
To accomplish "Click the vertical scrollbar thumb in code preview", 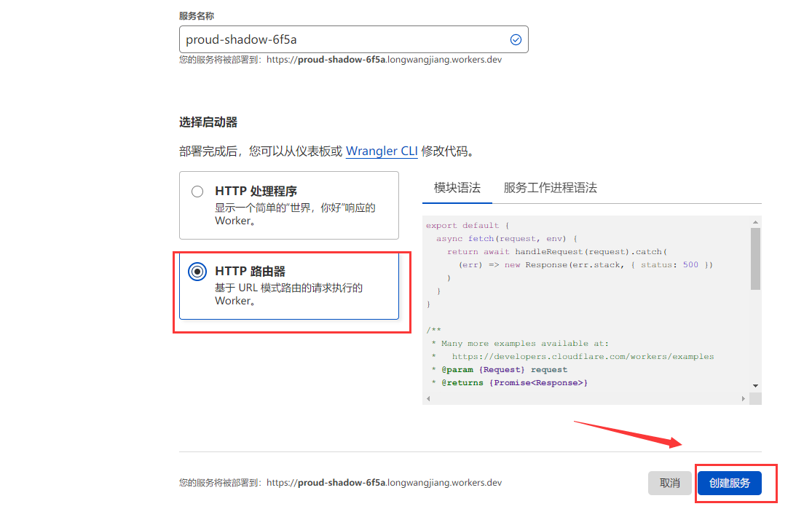I will coord(756,259).
